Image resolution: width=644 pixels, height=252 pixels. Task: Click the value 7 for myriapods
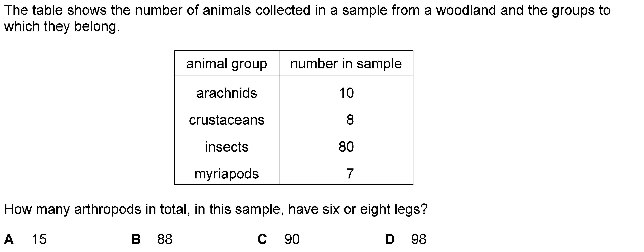(x=350, y=174)
